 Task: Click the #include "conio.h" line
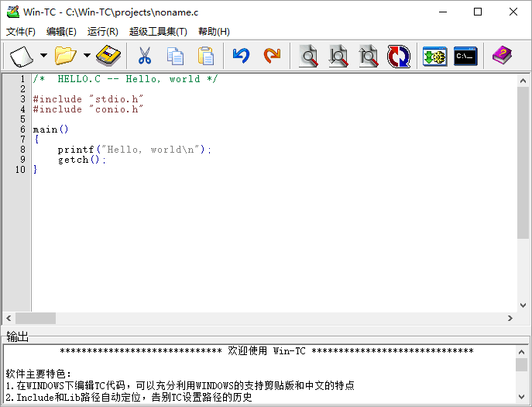coord(88,109)
